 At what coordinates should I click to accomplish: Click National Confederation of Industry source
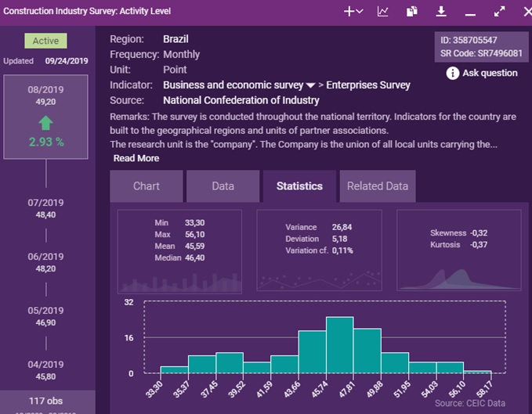pos(241,100)
